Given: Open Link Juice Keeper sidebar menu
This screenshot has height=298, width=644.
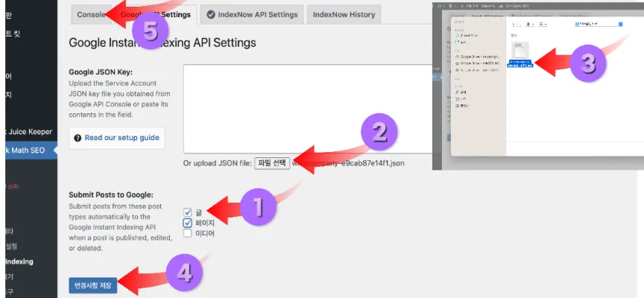Looking at the screenshot, I should pyautogui.click(x=29, y=132).
